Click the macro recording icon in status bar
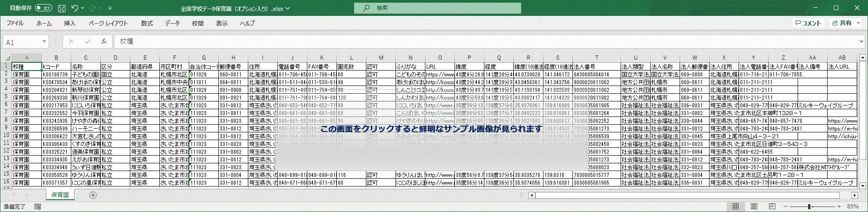Image resolution: width=868 pixels, height=212 pixels. tap(38, 207)
